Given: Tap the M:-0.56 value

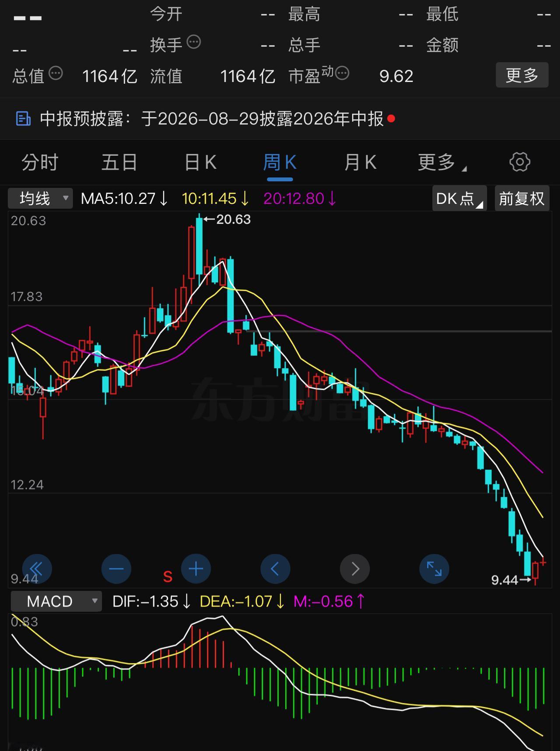Looking at the screenshot, I should click(329, 601).
